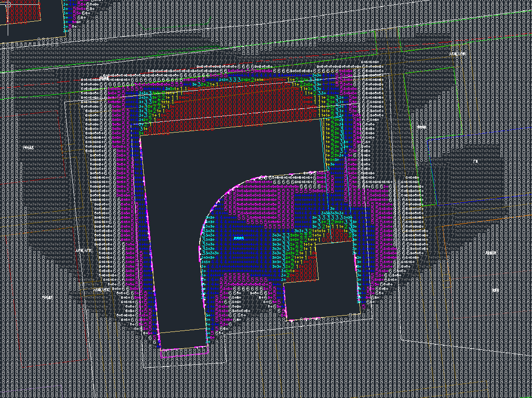Select the white text label in the upper-right corner
The image size is (532, 398).
457,54
